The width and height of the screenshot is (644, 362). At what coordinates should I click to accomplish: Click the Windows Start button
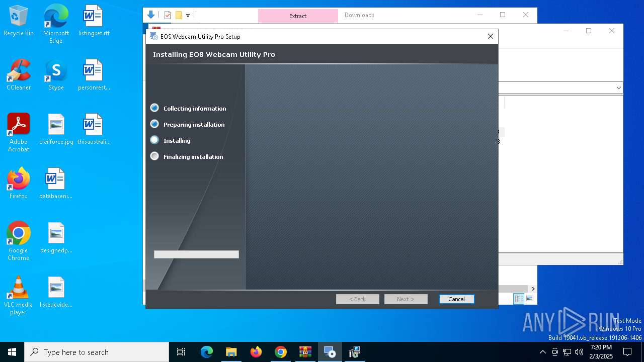(12, 352)
